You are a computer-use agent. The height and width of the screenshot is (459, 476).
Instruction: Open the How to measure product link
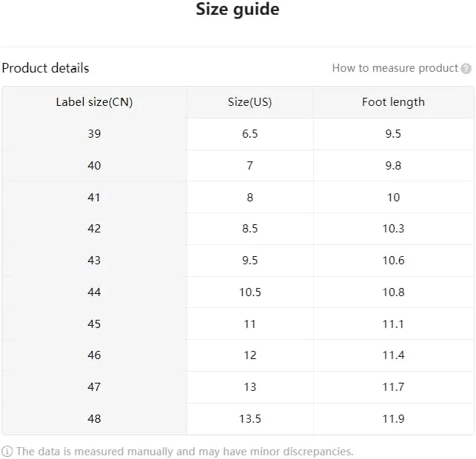pyautogui.click(x=395, y=68)
